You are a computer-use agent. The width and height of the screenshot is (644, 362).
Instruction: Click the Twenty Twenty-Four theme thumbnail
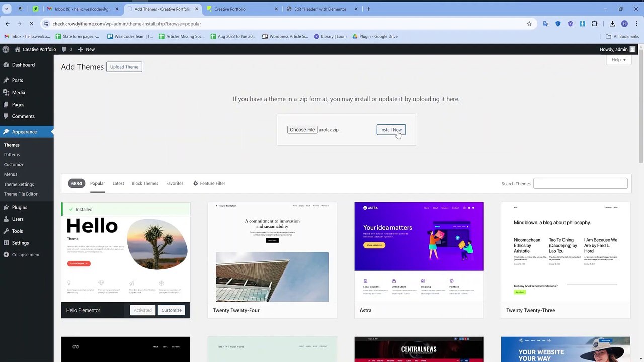click(272, 252)
